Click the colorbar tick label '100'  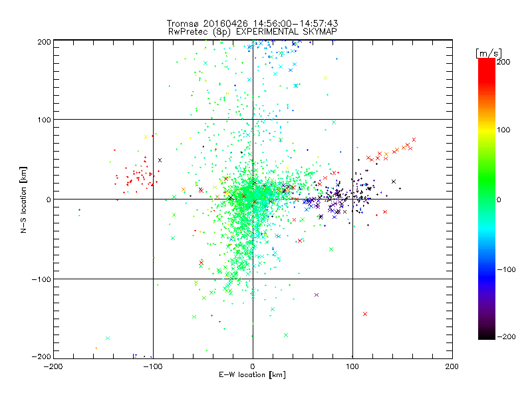pos(503,130)
